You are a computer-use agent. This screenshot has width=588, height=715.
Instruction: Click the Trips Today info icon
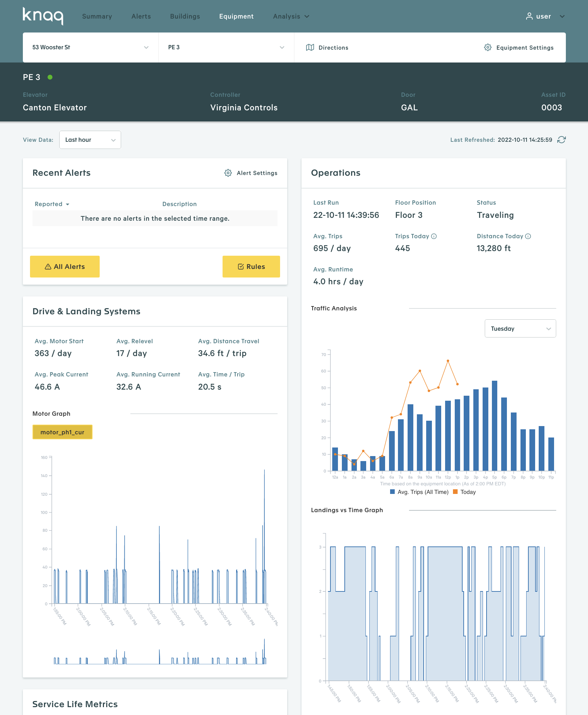point(434,236)
